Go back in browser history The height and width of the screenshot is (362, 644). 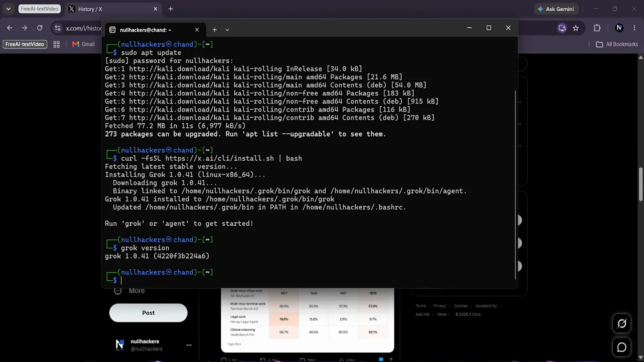pos(10,28)
